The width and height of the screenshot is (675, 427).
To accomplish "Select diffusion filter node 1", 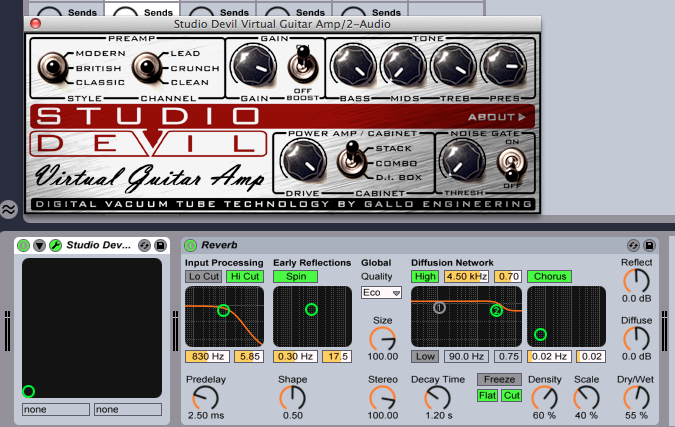I will pos(439,308).
